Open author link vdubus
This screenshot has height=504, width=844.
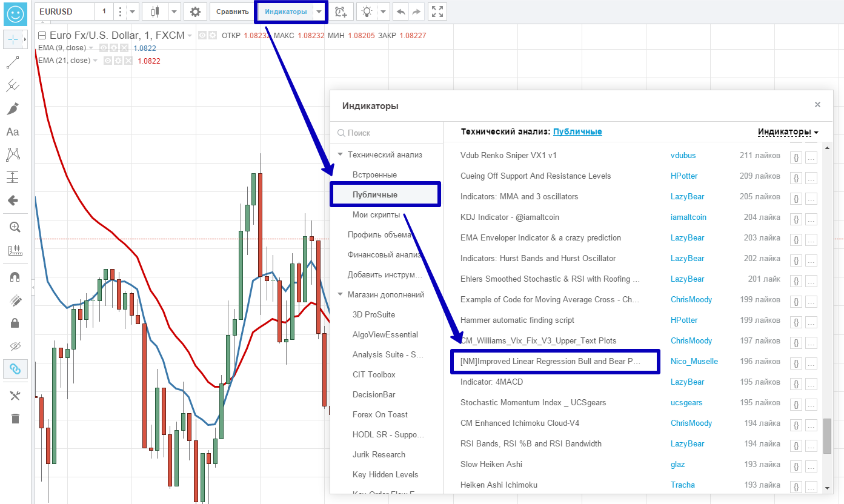pyautogui.click(x=683, y=155)
